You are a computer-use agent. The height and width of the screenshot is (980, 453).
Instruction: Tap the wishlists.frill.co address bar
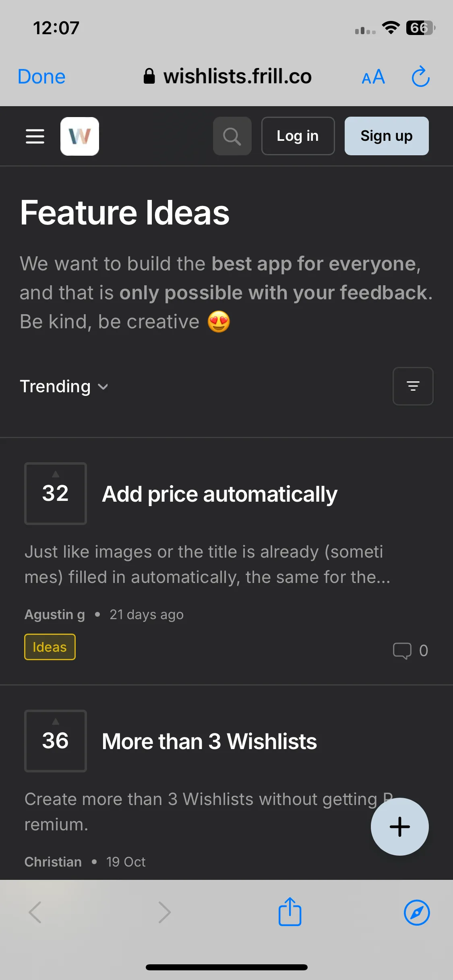point(228,76)
